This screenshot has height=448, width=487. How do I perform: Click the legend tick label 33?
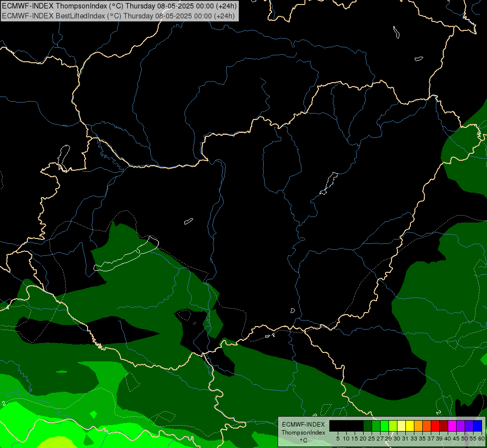pos(414,439)
